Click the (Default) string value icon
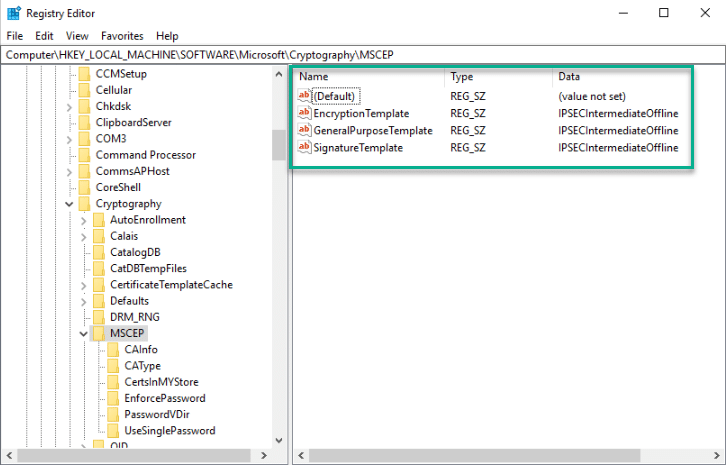 pos(304,96)
